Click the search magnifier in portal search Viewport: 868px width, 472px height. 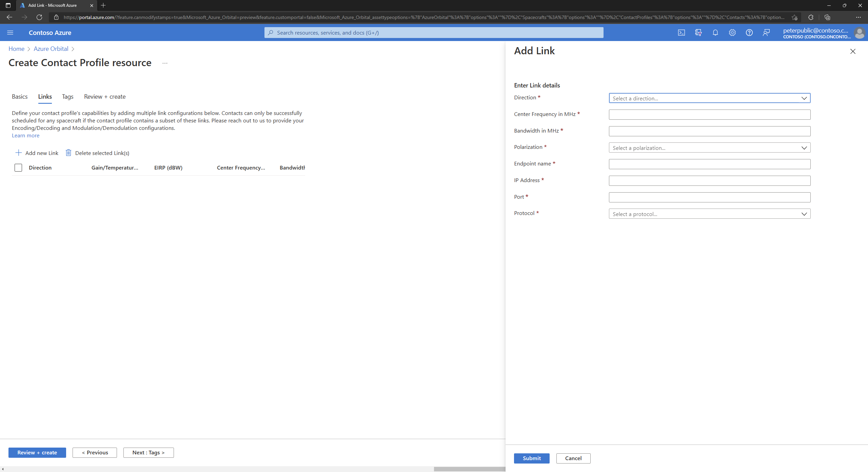click(x=271, y=33)
